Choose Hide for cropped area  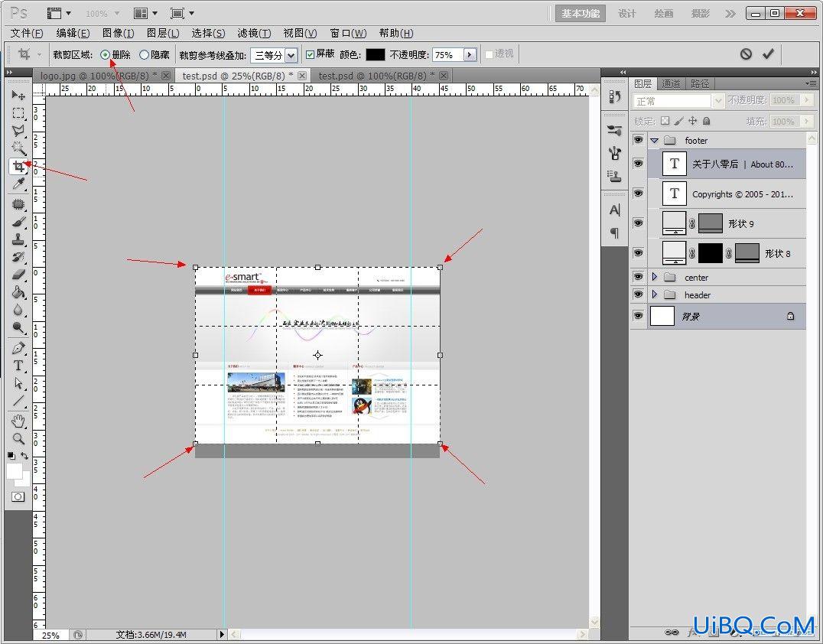pyautogui.click(x=144, y=54)
